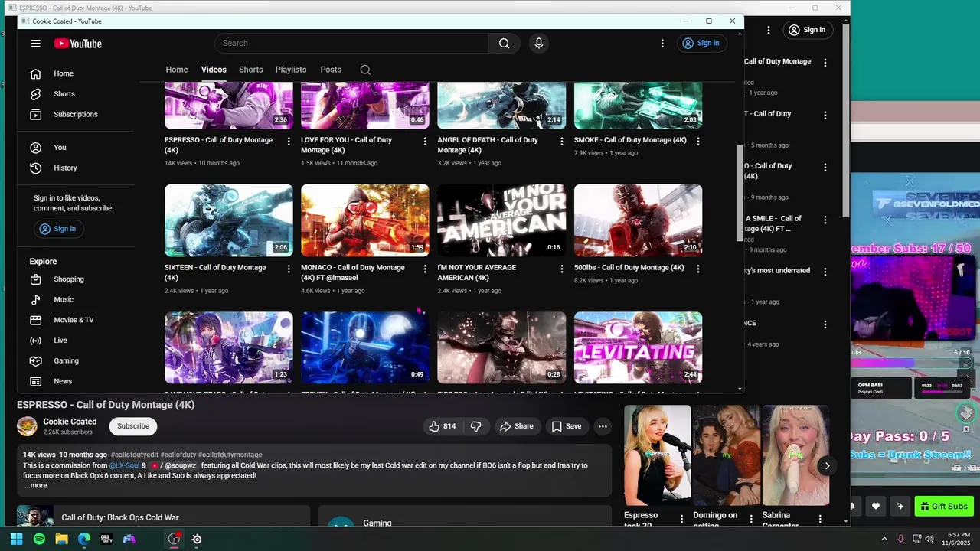Screen dimensions: 980x551
Task: Click inside the YouTube Search field
Action: pyautogui.click(x=351, y=44)
